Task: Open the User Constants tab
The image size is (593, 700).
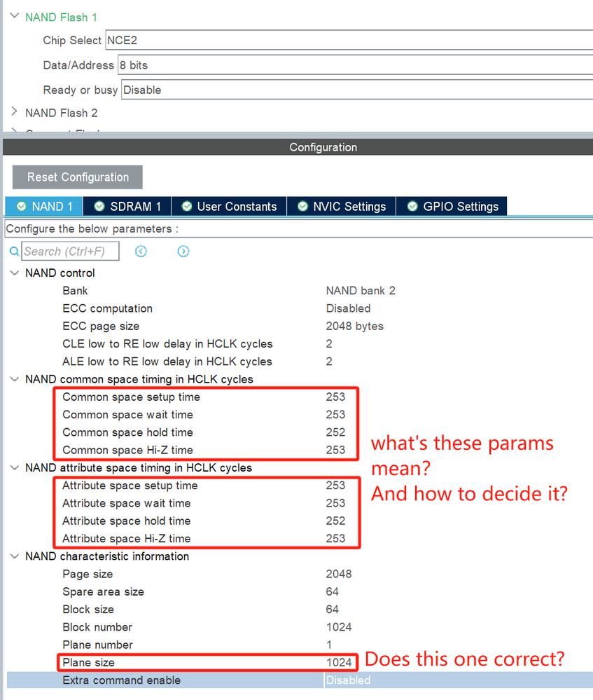Action: coord(229,206)
